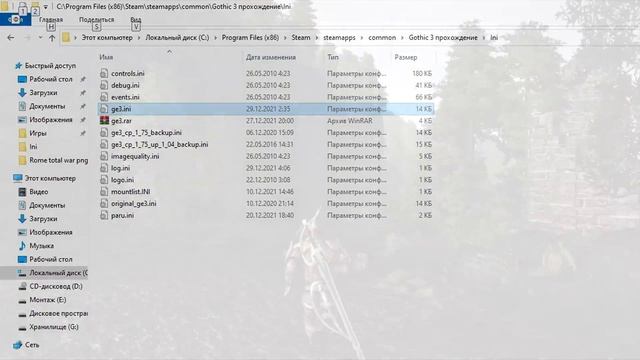Open the Поделиться ribbon tab
This screenshot has width=640, height=360.
[96, 20]
